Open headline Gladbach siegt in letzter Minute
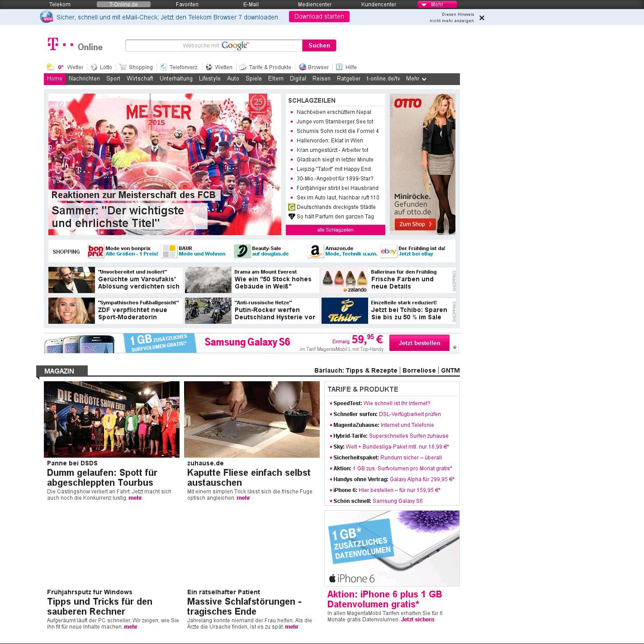The image size is (644, 644). [335, 160]
